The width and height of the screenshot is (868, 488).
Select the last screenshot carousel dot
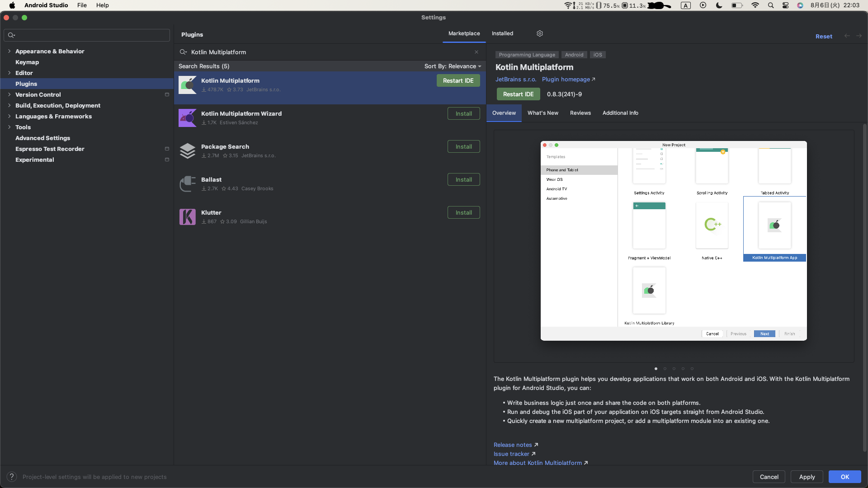(x=692, y=369)
